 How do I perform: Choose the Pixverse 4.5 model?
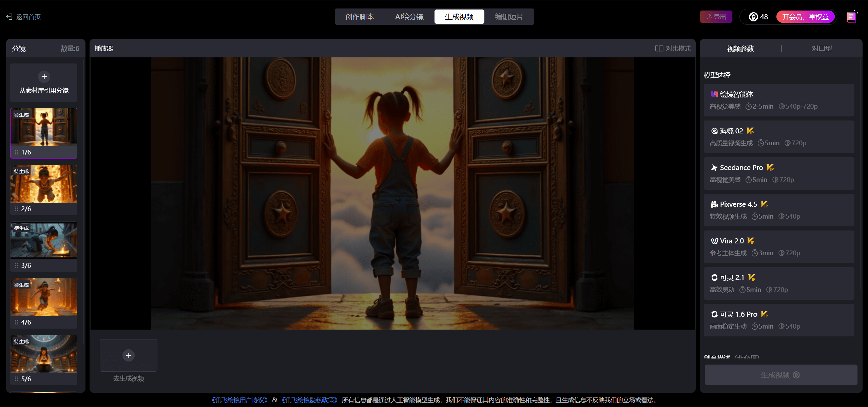click(x=779, y=210)
